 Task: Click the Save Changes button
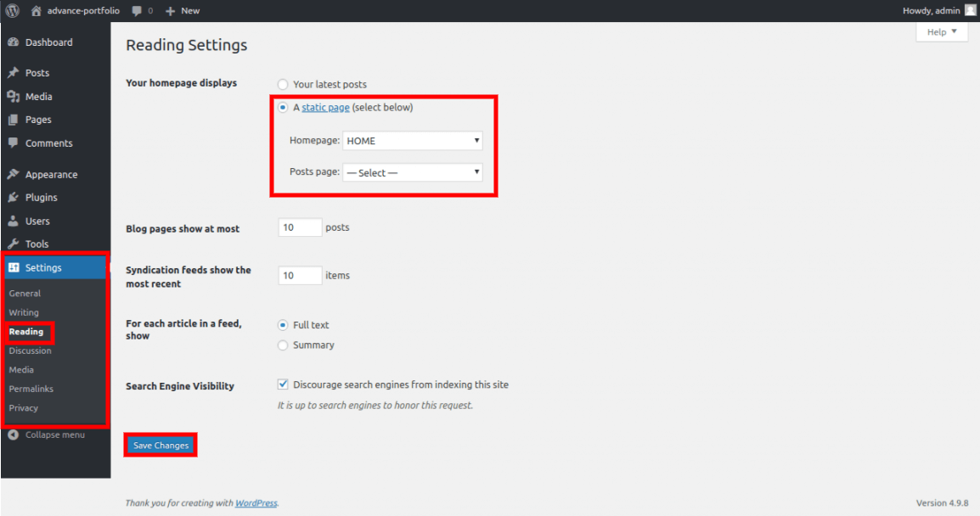coord(161,445)
